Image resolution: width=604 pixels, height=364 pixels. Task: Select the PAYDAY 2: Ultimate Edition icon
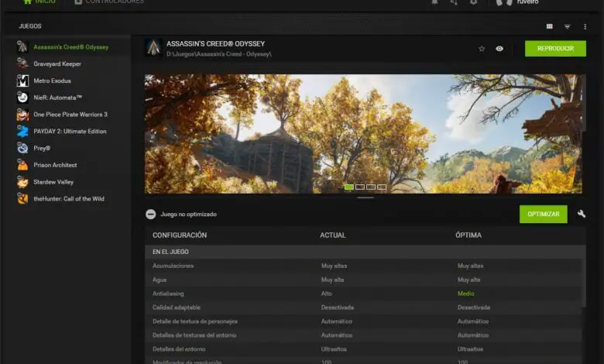pos(22,132)
